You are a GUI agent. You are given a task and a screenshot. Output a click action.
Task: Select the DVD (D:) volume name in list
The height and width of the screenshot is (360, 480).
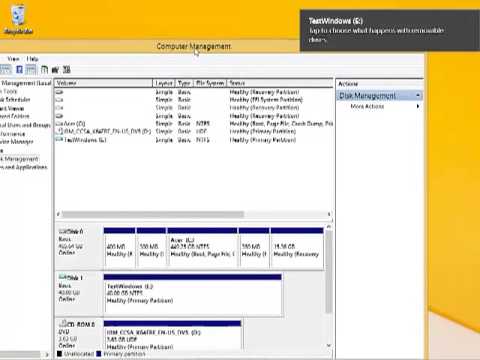pos(107,131)
